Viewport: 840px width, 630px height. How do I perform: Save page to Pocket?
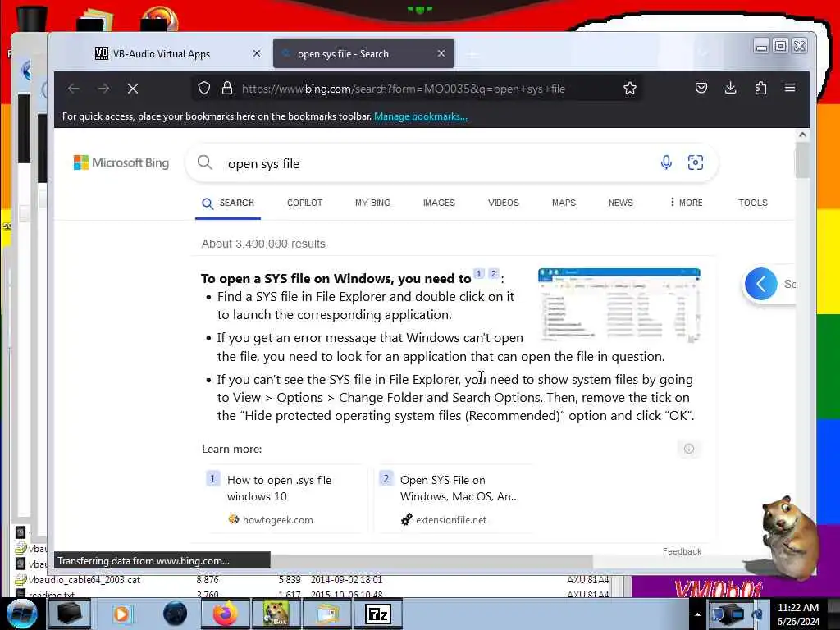701,88
